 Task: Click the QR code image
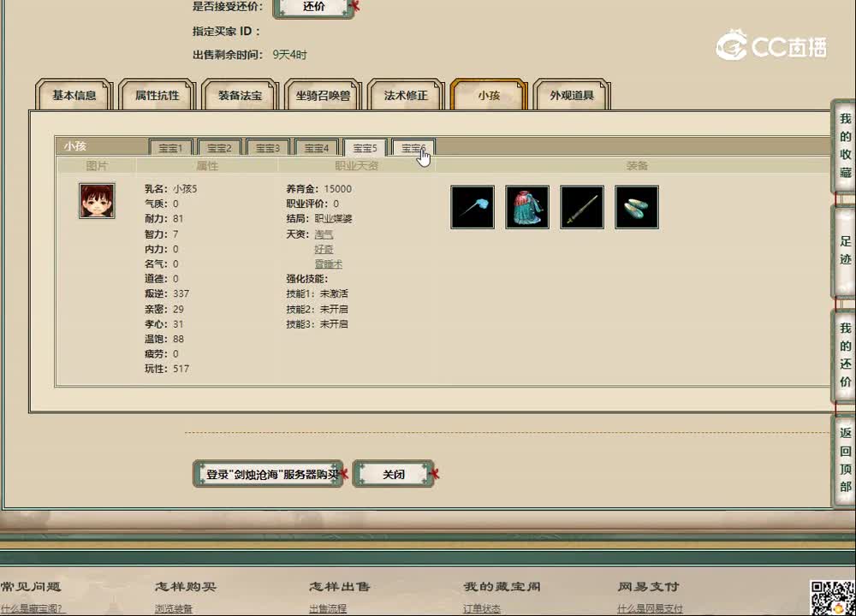(833, 599)
